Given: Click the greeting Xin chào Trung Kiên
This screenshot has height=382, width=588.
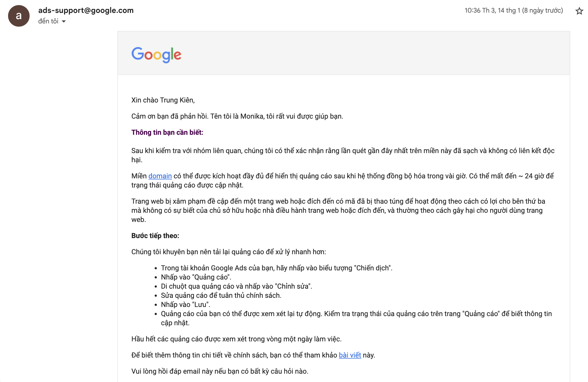Looking at the screenshot, I should [x=163, y=100].
